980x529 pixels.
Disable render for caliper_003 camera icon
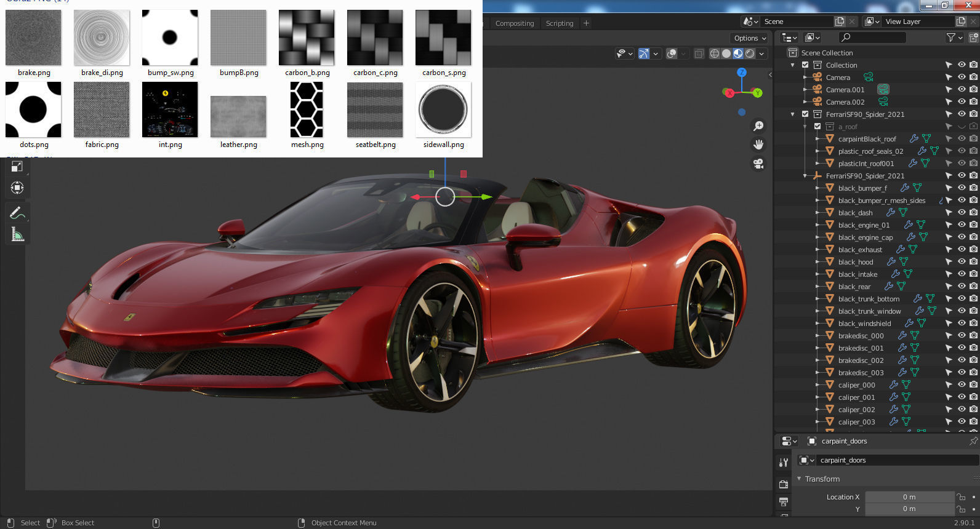(x=973, y=421)
